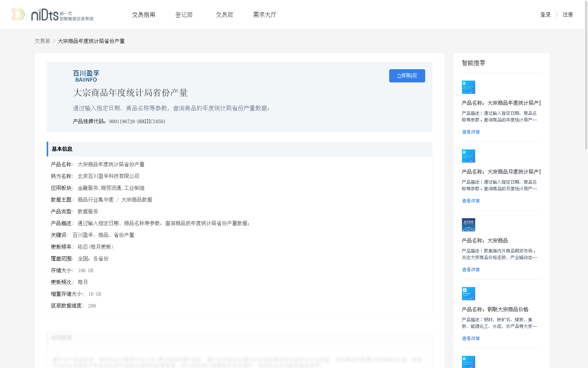Screen dimensions: 588x368
Task: Click recommended title 钢联大宗商品价格
Action: click(x=495, y=309)
